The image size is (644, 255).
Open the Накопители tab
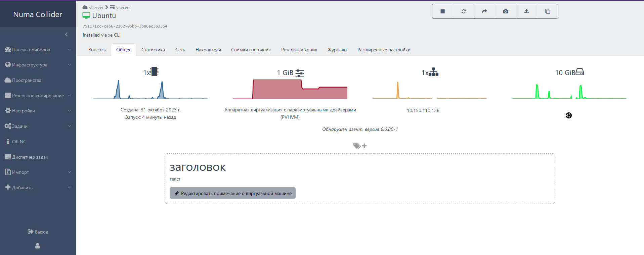(x=208, y=50)
